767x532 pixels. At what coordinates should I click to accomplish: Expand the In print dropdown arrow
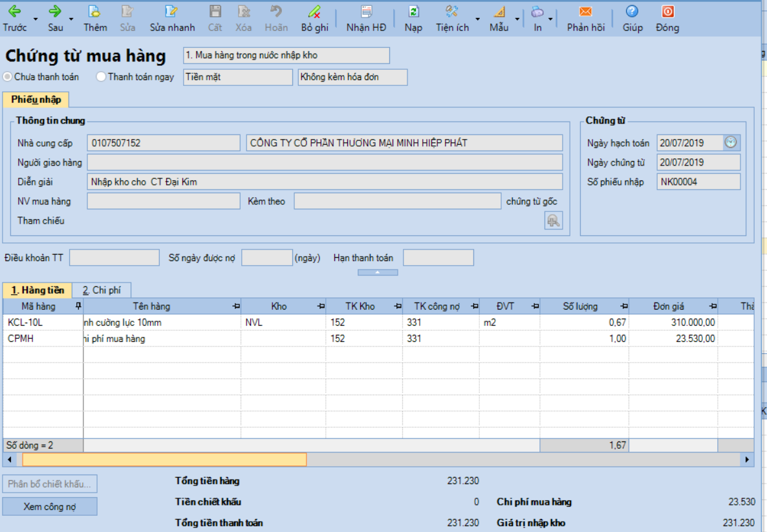(550, 19)
